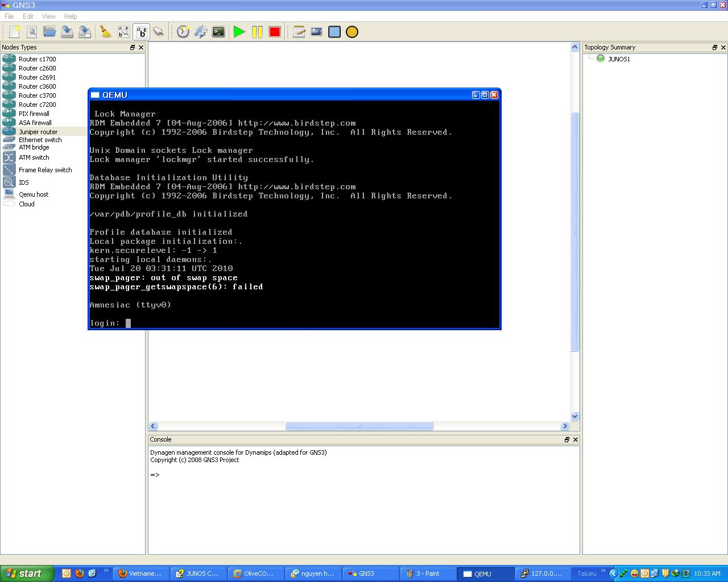Click Save As second disk icon
The image size is (728, 582).
(85, 32)
